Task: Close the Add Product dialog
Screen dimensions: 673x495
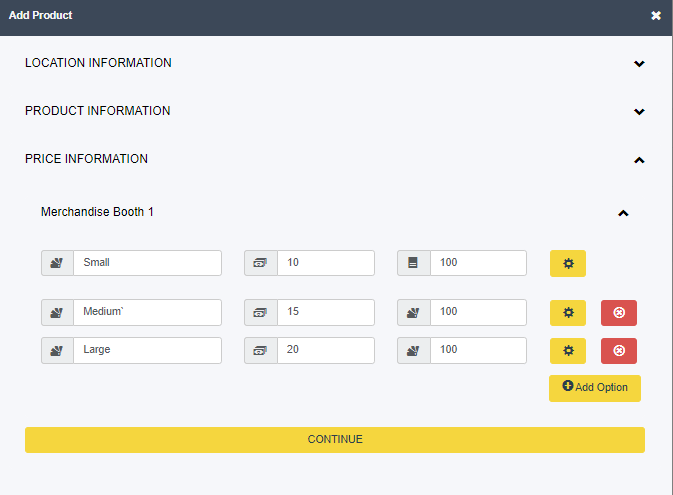Action: [x=655, y=15]
